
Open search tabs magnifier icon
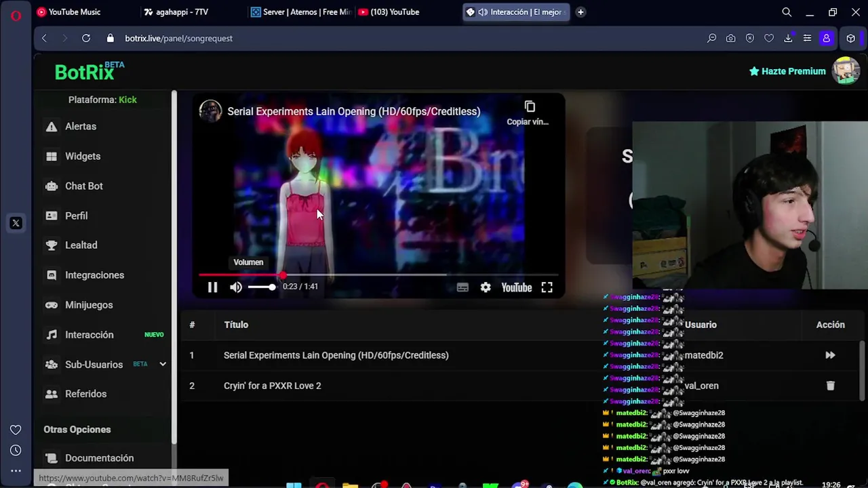(787, 12)
